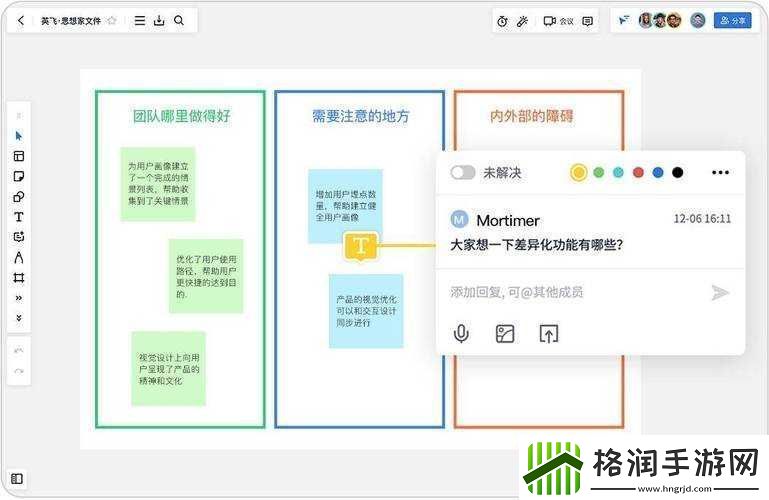Image resolution: width=769 pixels, height=500 pixels.
Task: Click the 12-06 16:11 timestamp
Action: point(702,219)
